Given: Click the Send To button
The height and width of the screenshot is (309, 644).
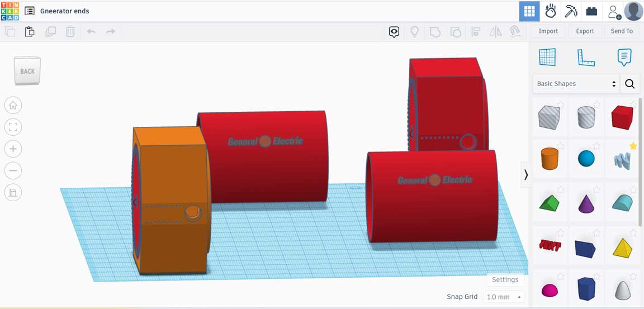Looking at the screenshot, I should click(622, 31).
